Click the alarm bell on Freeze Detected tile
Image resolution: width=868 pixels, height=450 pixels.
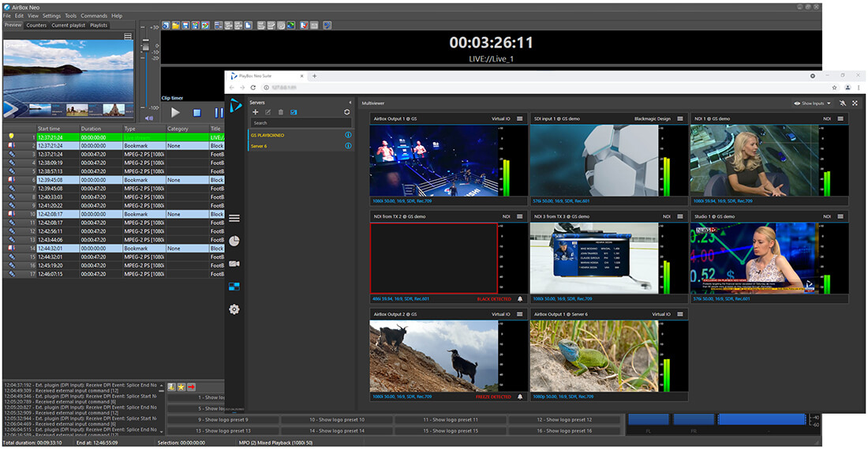point(520,396)
